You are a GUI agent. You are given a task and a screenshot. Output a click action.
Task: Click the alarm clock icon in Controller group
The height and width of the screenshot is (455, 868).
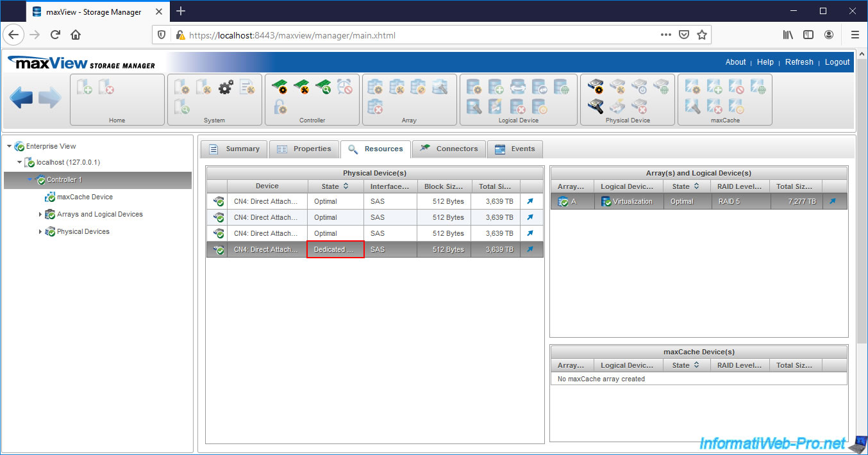[x=345, y=87]
